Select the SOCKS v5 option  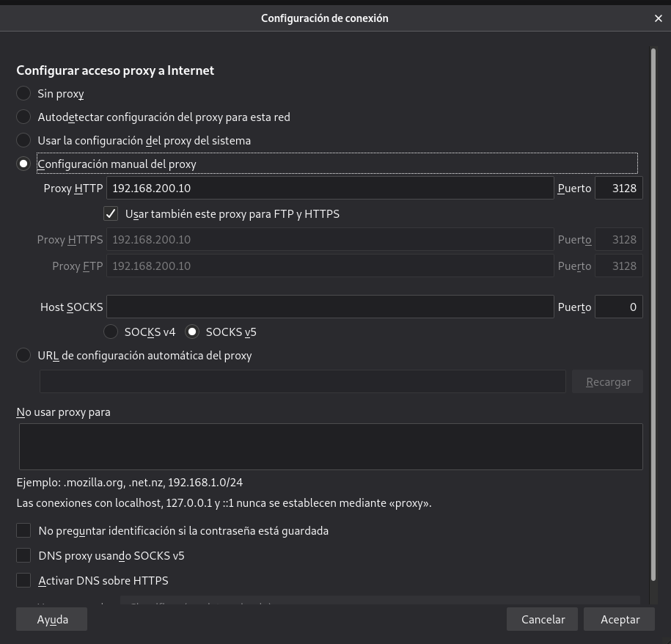click(192, 332)
